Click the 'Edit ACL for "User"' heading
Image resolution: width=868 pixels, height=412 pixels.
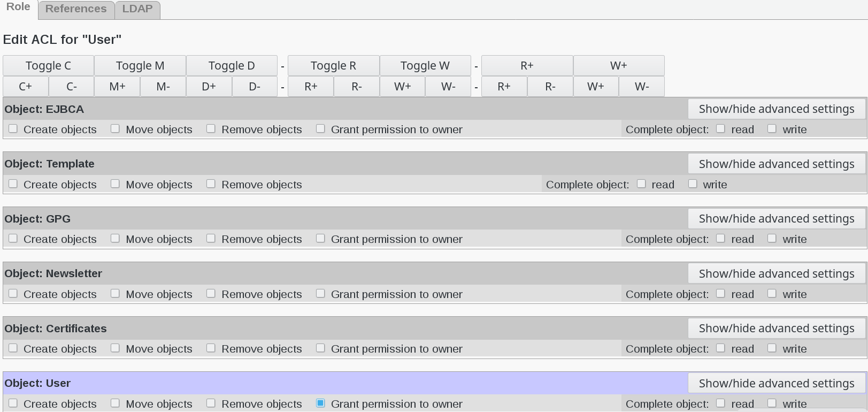62,40
